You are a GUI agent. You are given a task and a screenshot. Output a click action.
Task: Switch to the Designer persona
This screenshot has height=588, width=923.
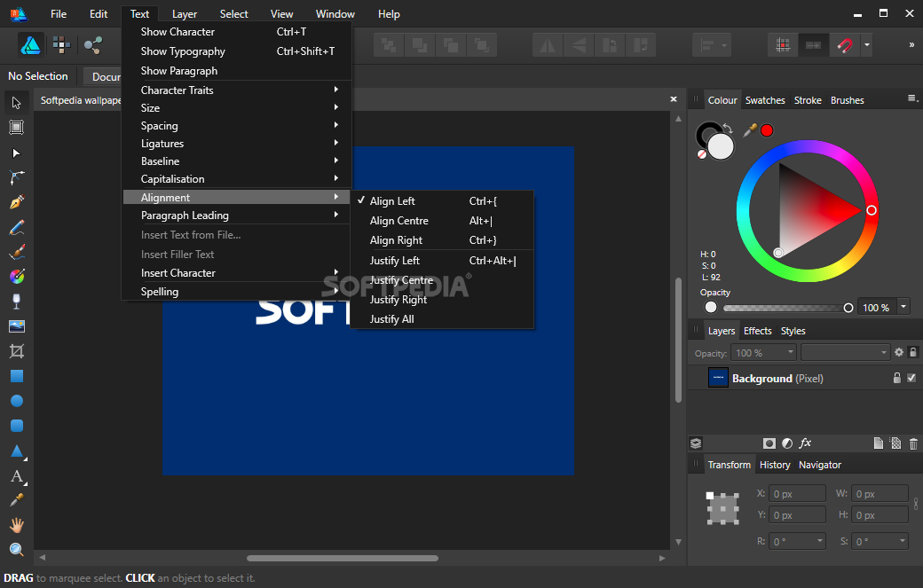[x=30, y=44]
